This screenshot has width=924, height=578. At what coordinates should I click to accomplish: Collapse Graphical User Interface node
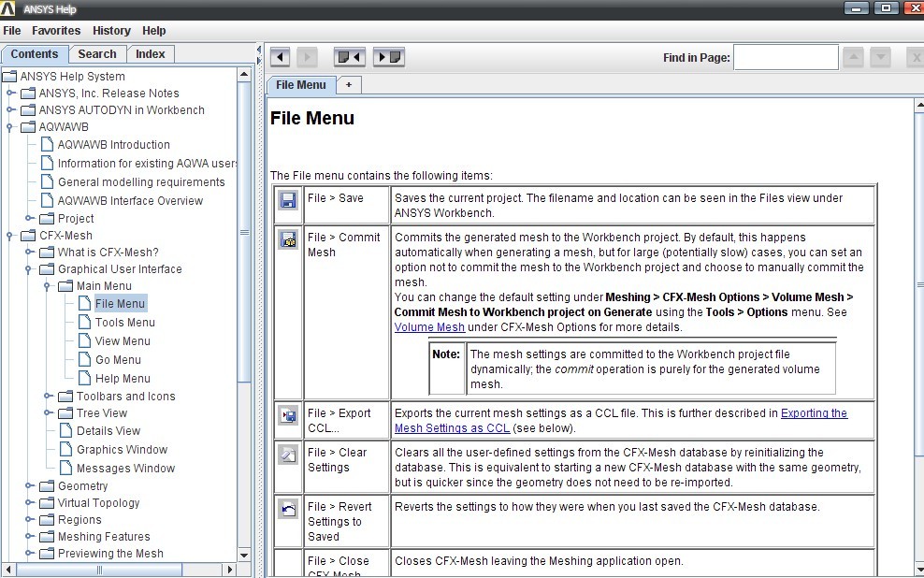[28, 269]
